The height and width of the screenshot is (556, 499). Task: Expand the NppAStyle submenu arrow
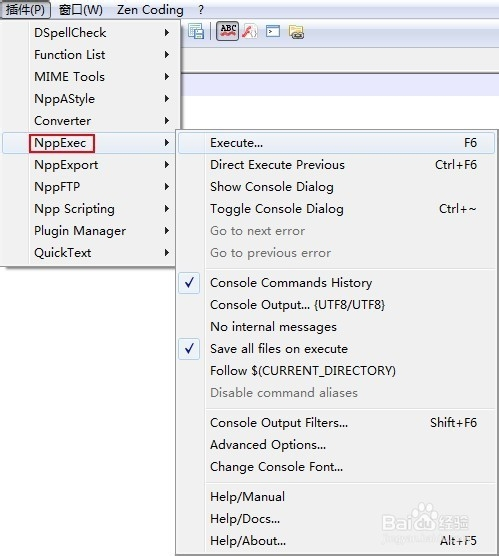(x=167, y=99)
